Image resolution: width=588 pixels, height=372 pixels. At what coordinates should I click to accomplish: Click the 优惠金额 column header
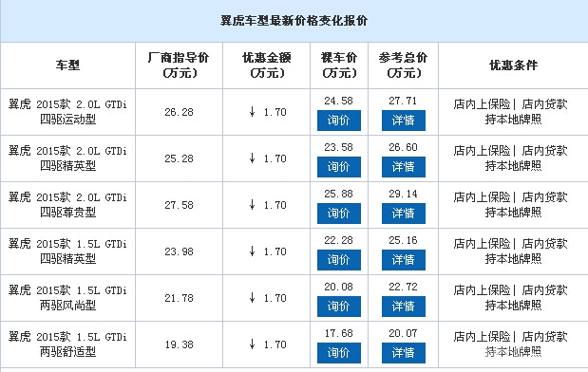point(267,65)
